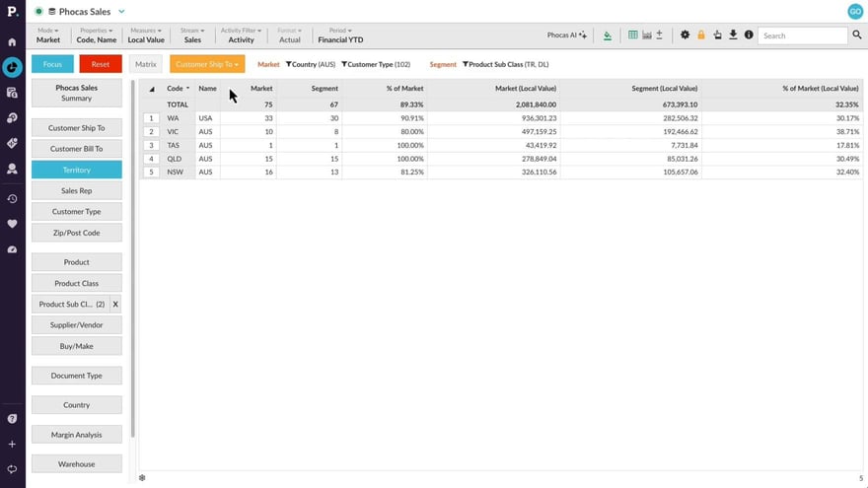This screenshot has height=488, width=868.
Task: Open the Phocas Sales Summary button
Action: (76, 93)
